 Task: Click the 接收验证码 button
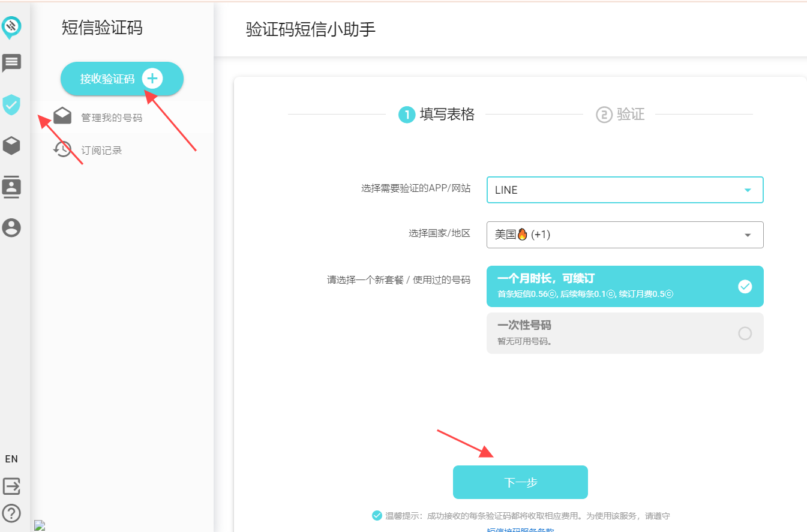tap(122, 79)
